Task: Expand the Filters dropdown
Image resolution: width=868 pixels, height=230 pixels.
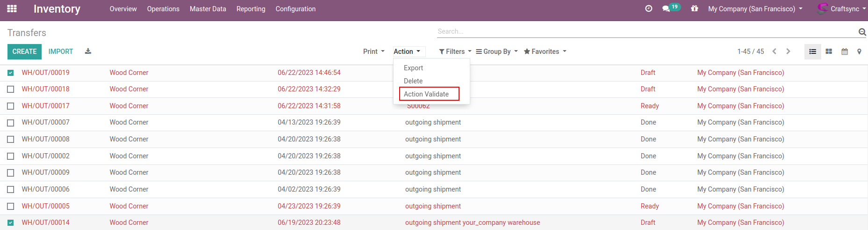Action: click(455, 52)
